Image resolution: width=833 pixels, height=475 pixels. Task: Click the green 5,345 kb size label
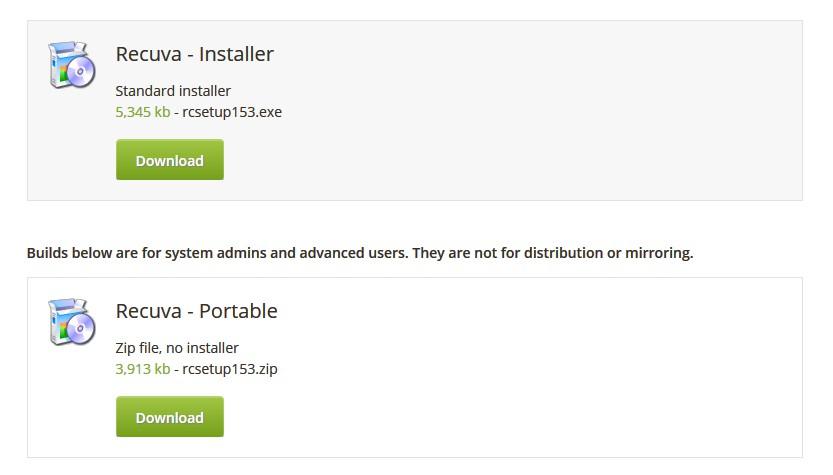click(x=143, y=112)
